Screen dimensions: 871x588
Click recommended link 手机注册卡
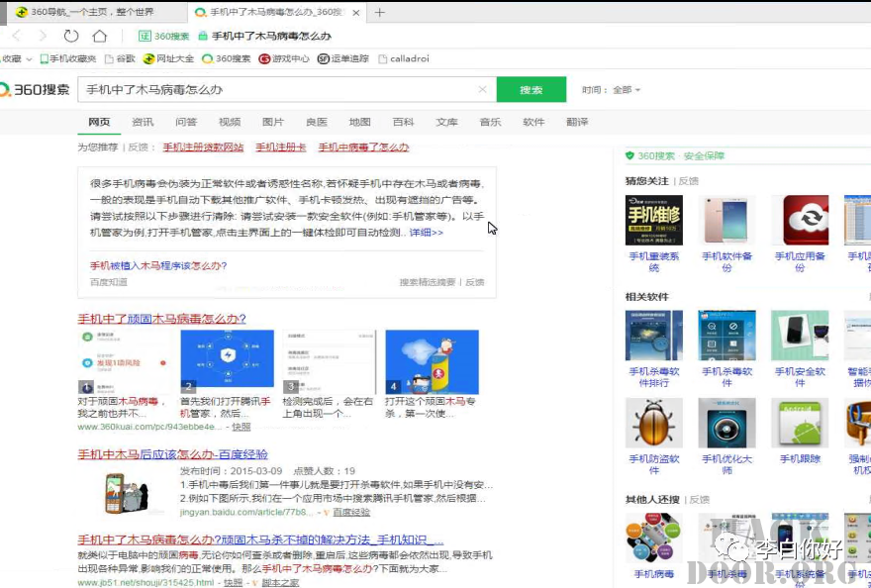tap(280, 147)
